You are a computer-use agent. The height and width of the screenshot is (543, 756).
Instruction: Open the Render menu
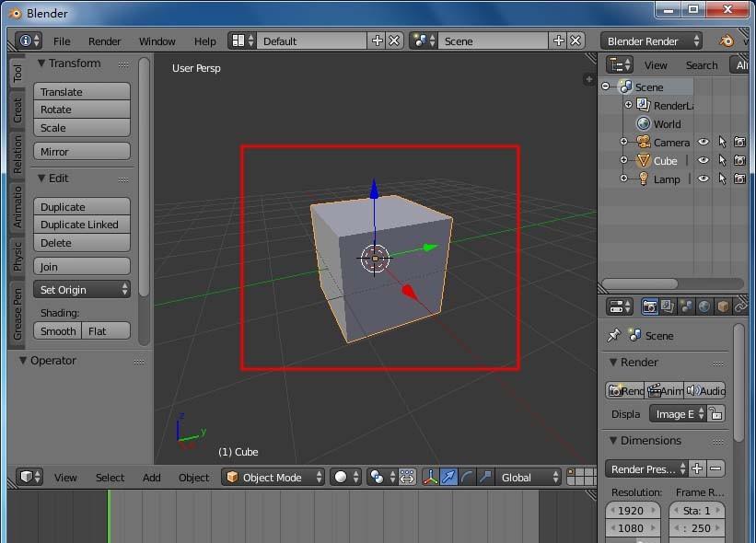tap(104, 40)
